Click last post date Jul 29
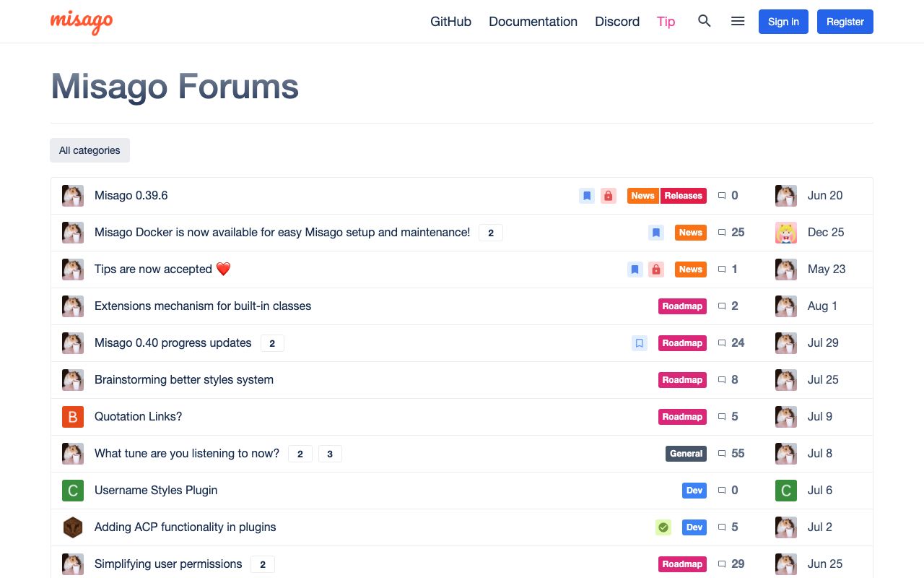Viewport: 924px width, 578px height. 823,343
